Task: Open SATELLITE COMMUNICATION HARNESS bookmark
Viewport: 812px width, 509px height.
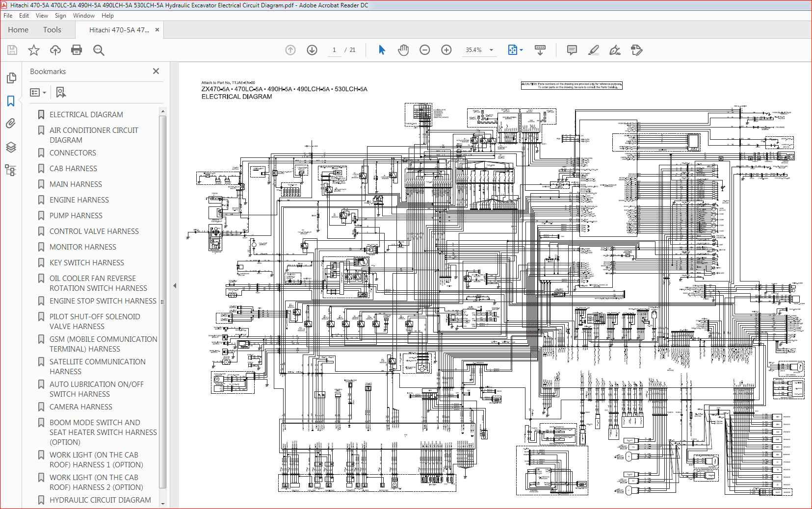Action: point(98,367)
